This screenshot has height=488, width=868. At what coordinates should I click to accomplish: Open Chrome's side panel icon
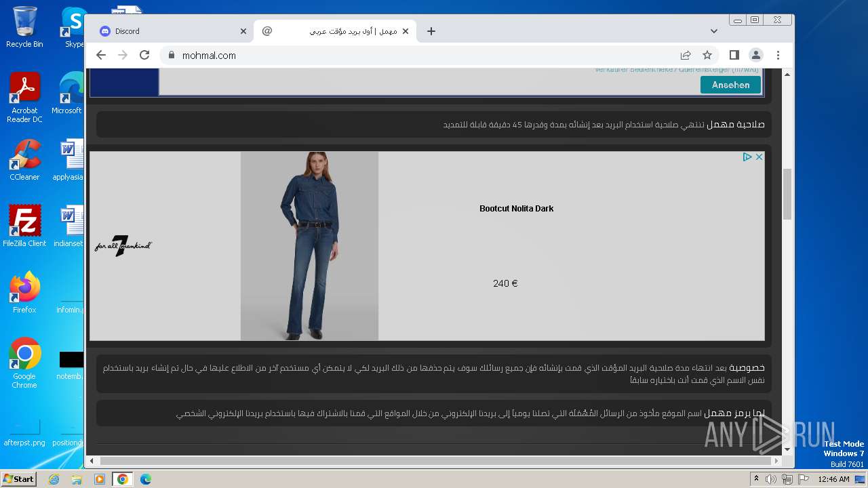[x=734, y=55]
